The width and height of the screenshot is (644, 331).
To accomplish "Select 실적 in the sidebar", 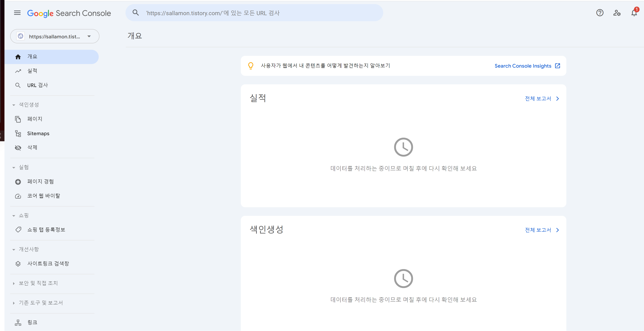I will [32, 71].
